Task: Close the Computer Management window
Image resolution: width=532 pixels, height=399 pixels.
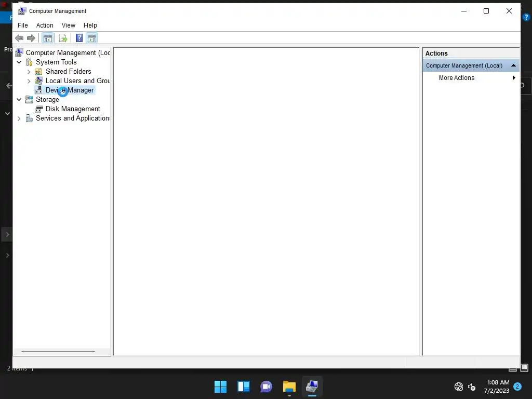Action: (509, 11)
